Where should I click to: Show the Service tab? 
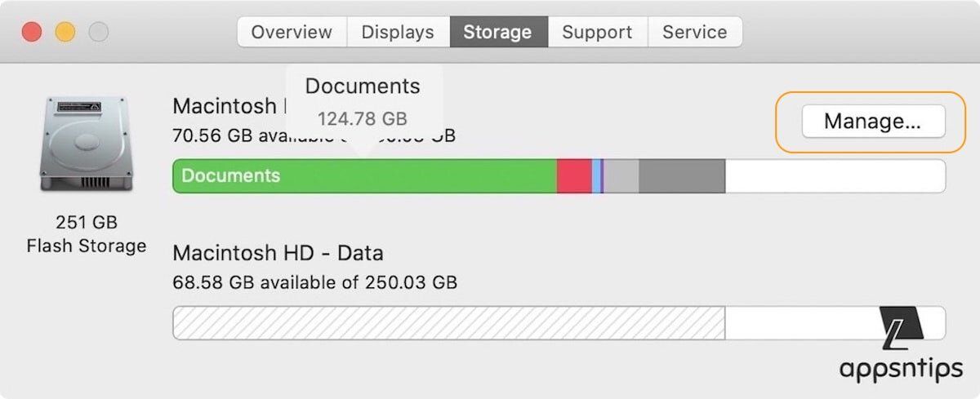point(694,33)
